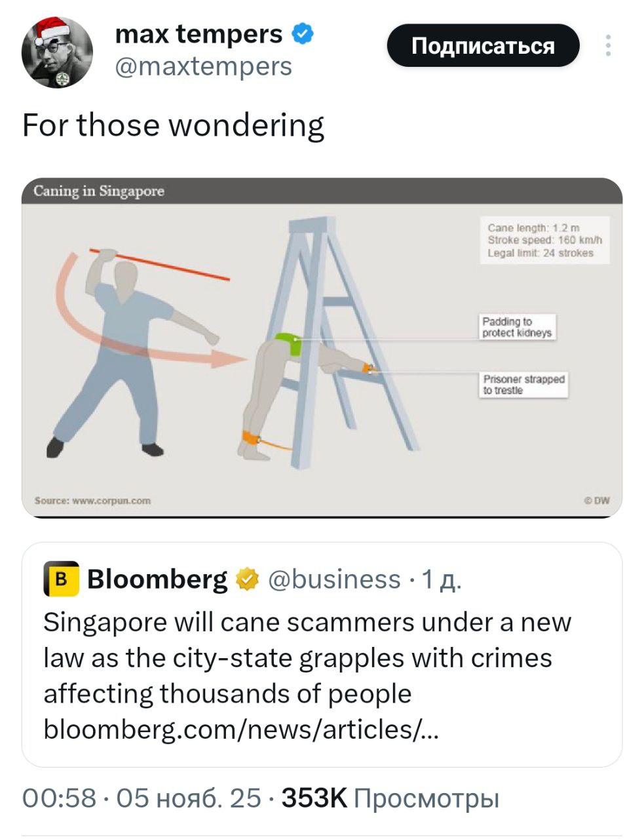Open max tempers' profile avatar

point(57,52)
